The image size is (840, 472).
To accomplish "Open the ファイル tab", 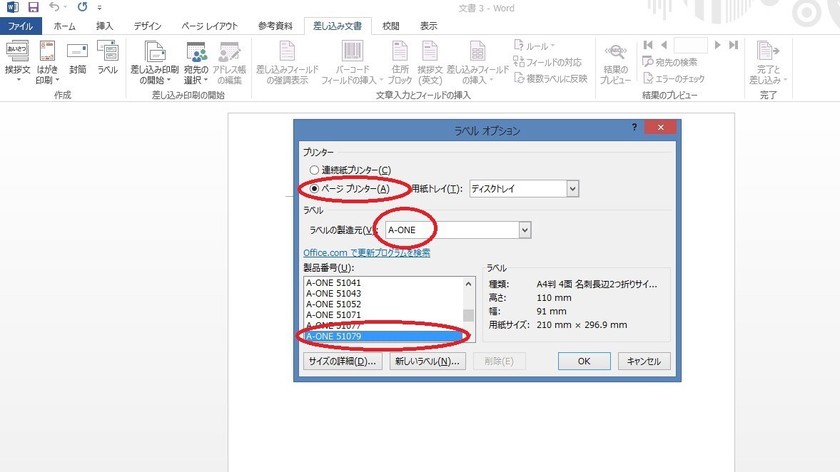I will [x=20, y=26].
